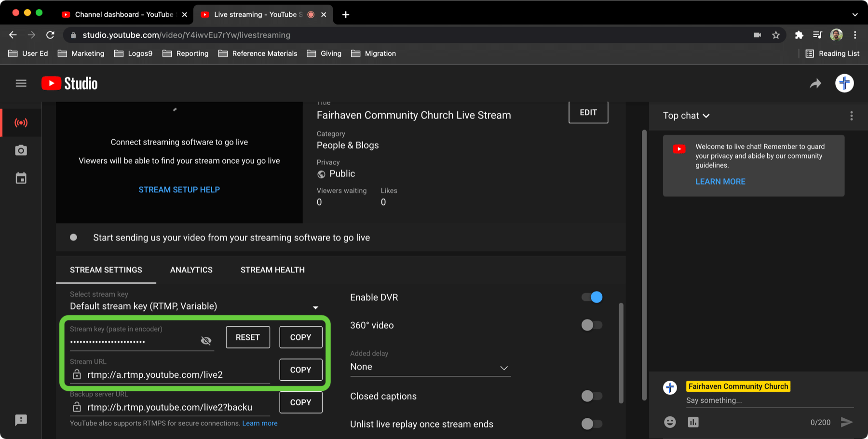This screenshot has width=868, height=439.
Task: Close the Channel dashboard browser tab
Action: 185,14
